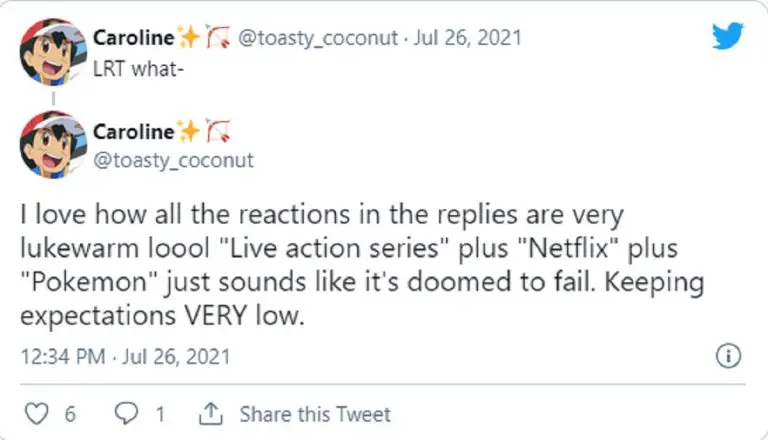This screenshot has width=768, height=440.
Task: Click the Caroline display name in top tweet
Action: pos(134,37)
